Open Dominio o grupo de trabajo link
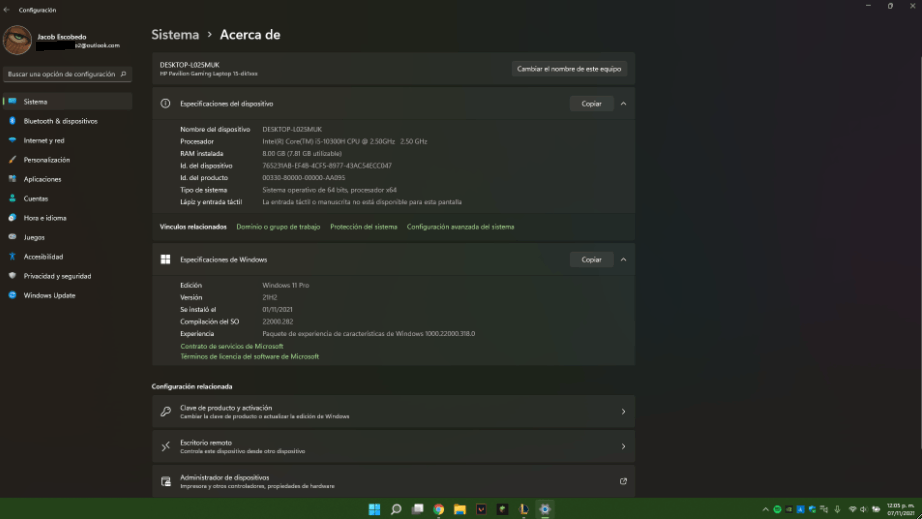Screen dimensions: 922x519 (278, 227)
